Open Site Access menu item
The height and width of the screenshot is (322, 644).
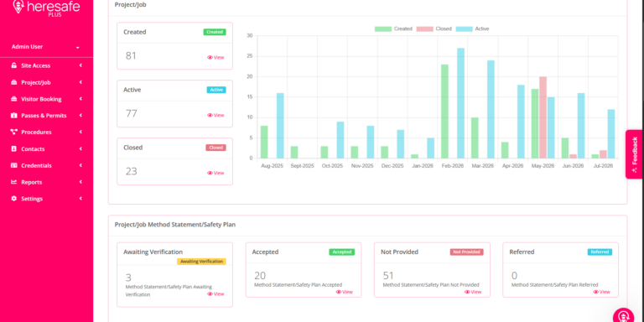pyautogui.click(x=46, y=65)
